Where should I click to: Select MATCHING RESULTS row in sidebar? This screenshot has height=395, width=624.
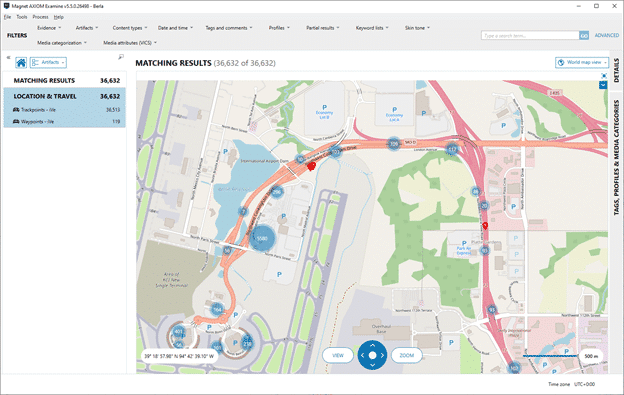coord(65,80)
